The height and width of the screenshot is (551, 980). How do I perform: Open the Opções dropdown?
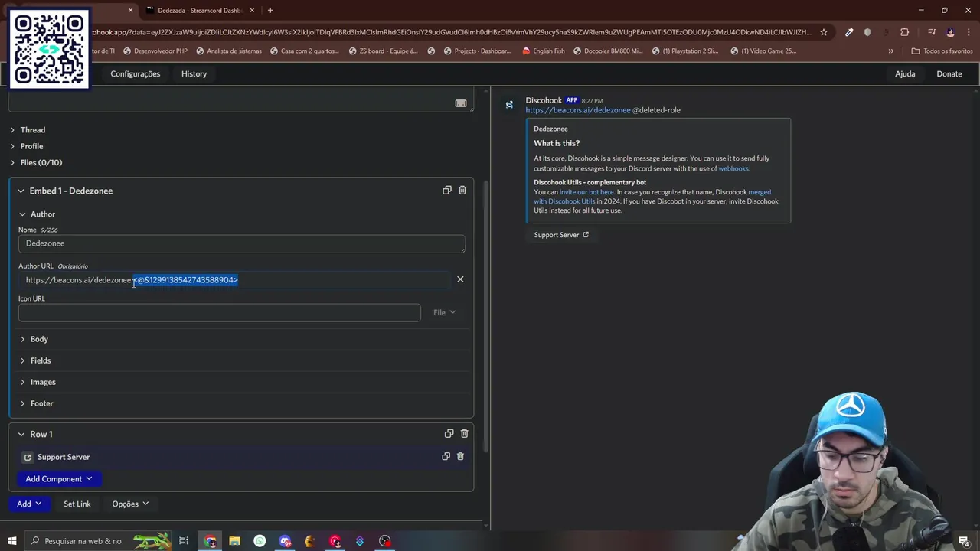(x=130, y=504)
